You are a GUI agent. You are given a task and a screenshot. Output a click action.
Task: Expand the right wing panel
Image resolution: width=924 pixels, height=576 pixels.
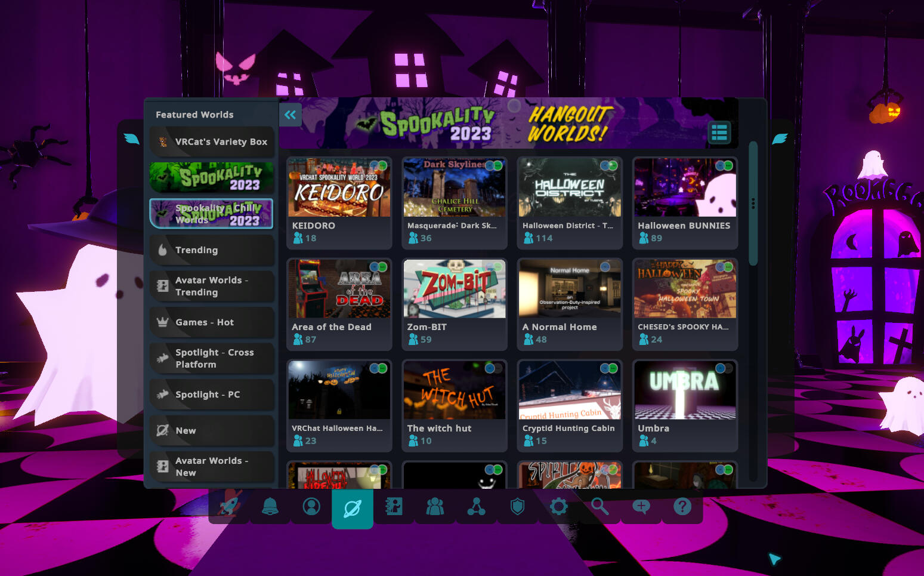click(779, 139)
